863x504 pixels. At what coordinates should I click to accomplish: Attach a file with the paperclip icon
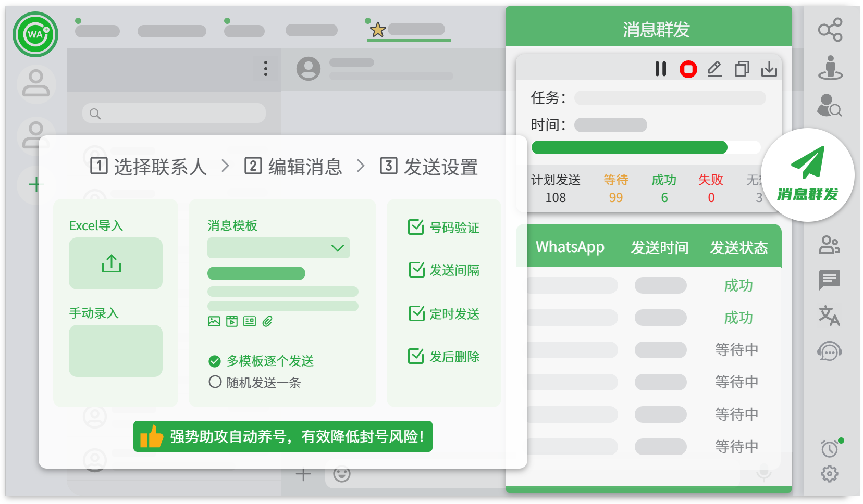(x=267, y=321)
